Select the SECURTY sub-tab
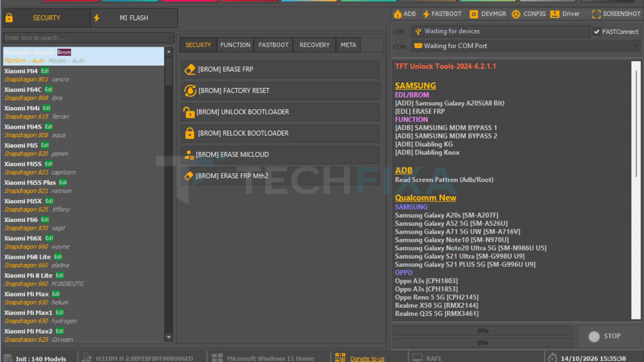644x362 pixels. click(198, 45)
